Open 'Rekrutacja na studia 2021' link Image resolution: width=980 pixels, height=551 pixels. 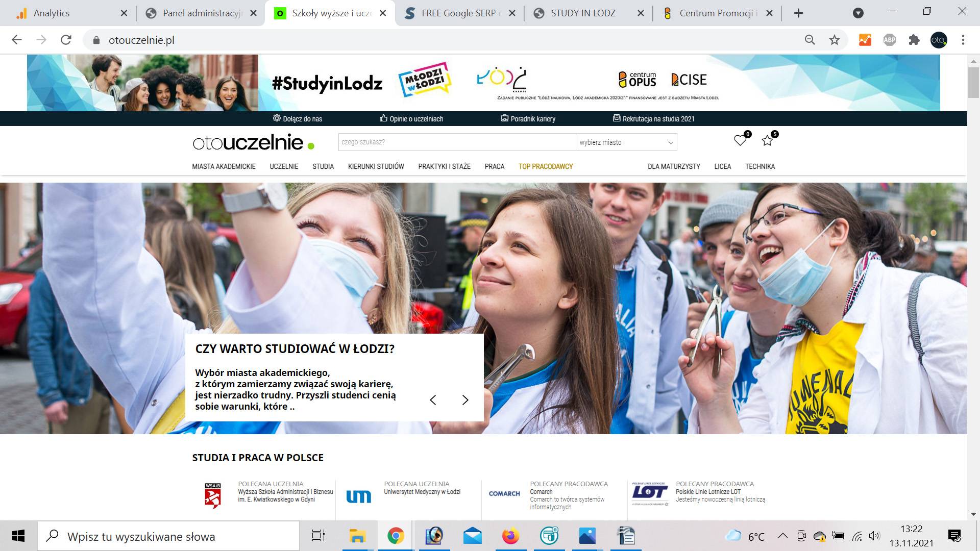tap(654, 119)
